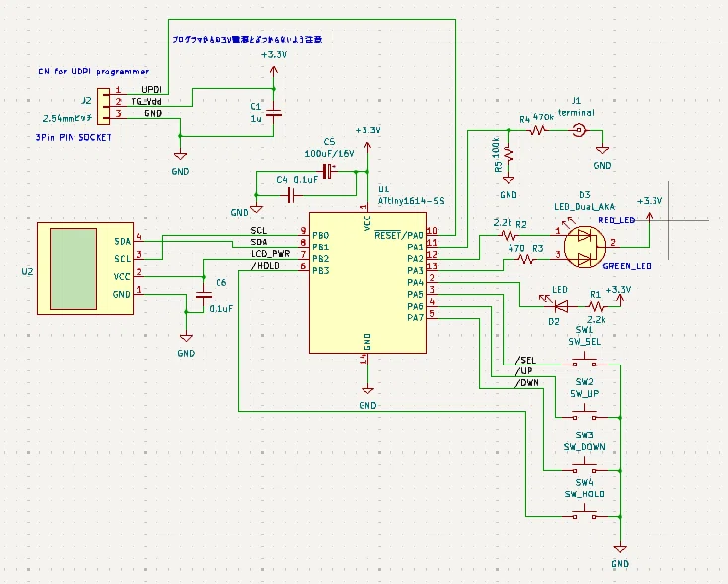The height and width of the screenshot is (584, 728).
Task: Select the GND symbol next to J1 terminal
Action: [602, 150]
